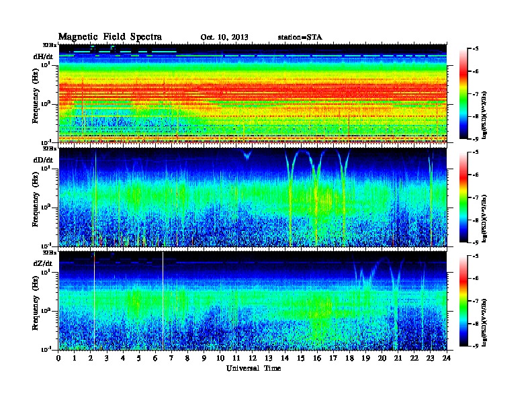The width and height of the screenshot is (532, 411).
Task: Click the color scale bar beside dZ/dt
Action: [463, 301]
